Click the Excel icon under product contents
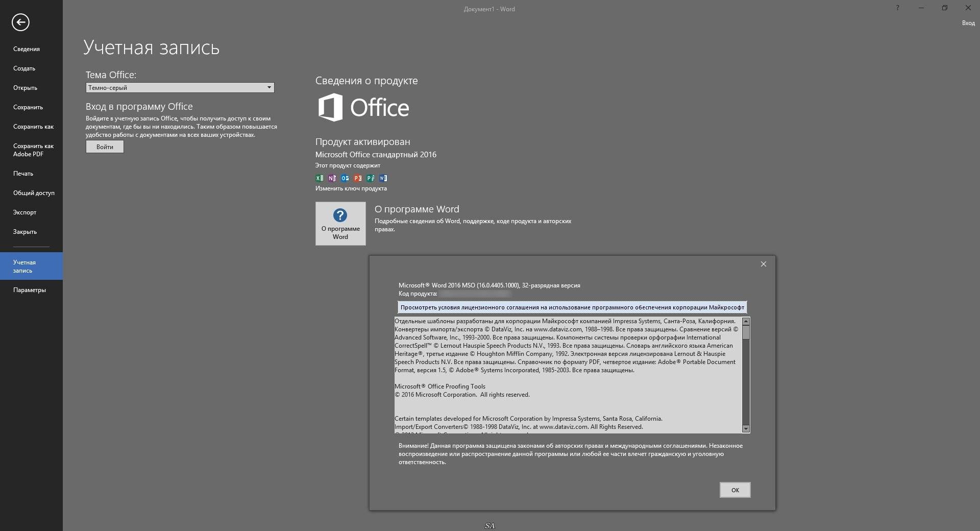Screen dimensions: 980x531 click(x=320, y=178)
